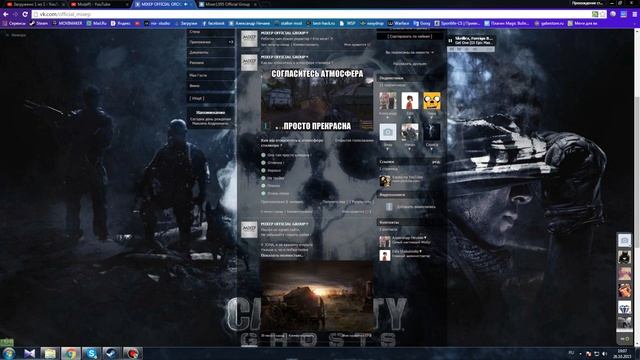Screen dimensions: 640x360
Task: Open the facebook bookmark
Action: tap(213, 23)
